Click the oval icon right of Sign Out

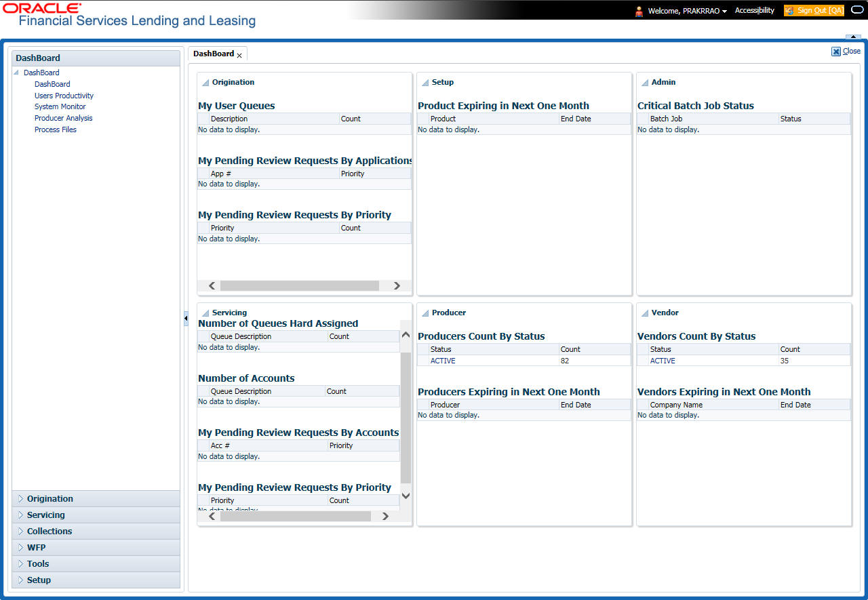(856, 10)
